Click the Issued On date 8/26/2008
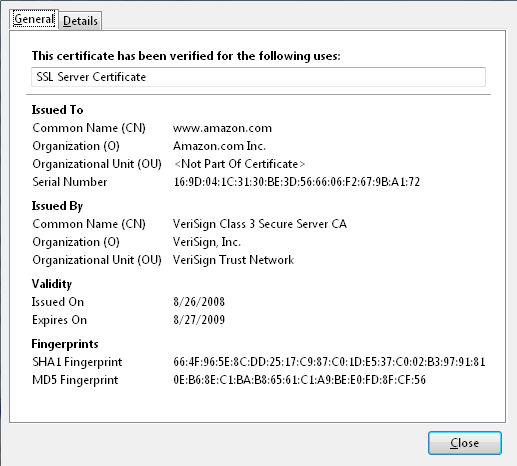Screen dimensions: 517x466 [199, 302]
